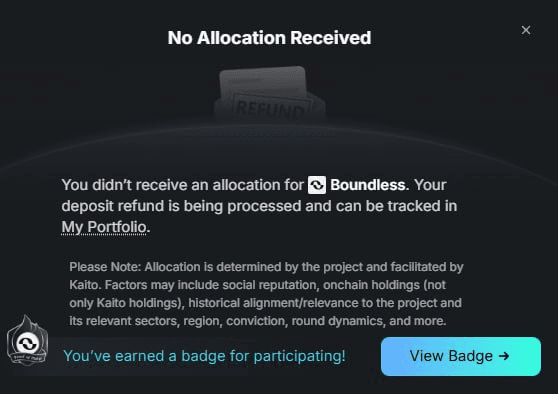Click the "Please Note:" label

point(105,267)
